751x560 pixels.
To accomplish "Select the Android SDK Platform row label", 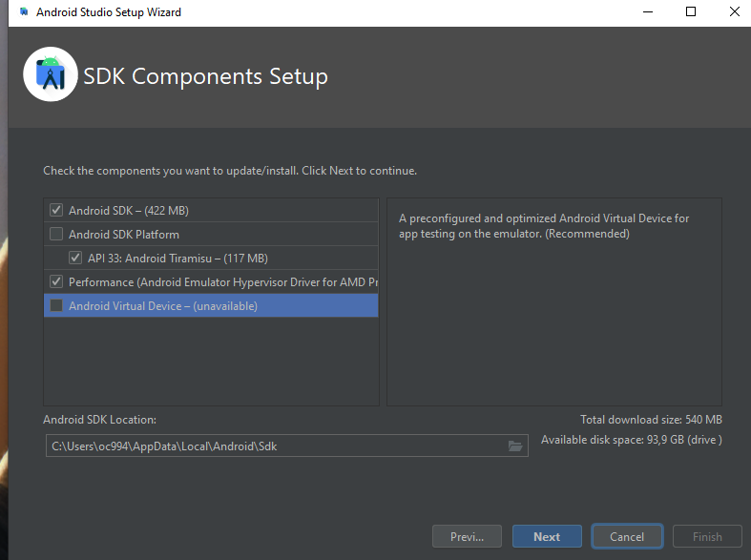I will tap(124, 234).
